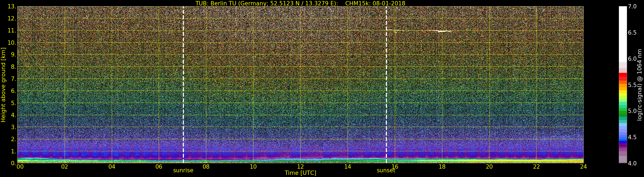The width and height of the screenshot is (644, 177).
Task: Click the time axis tick label '22'
Action: coord(536,167)
